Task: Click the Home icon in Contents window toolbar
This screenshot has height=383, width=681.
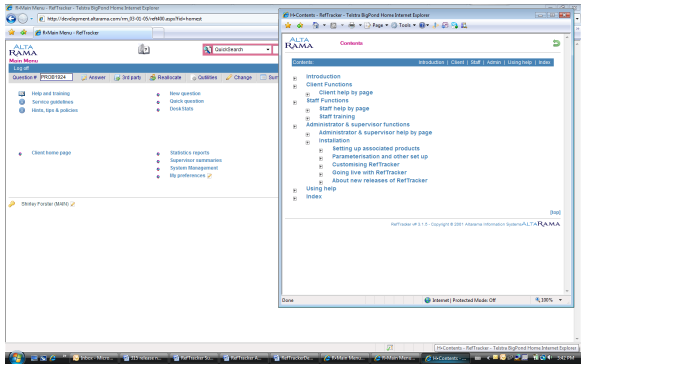Action: point(316,26)
